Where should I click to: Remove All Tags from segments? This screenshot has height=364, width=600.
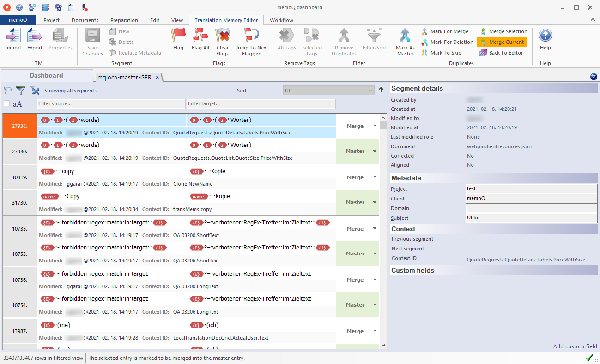pyautogui.click(x=285, y=41)
